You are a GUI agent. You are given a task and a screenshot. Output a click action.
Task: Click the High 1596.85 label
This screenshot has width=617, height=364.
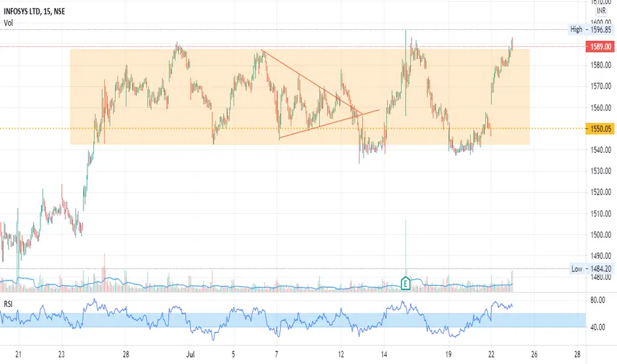591,30
